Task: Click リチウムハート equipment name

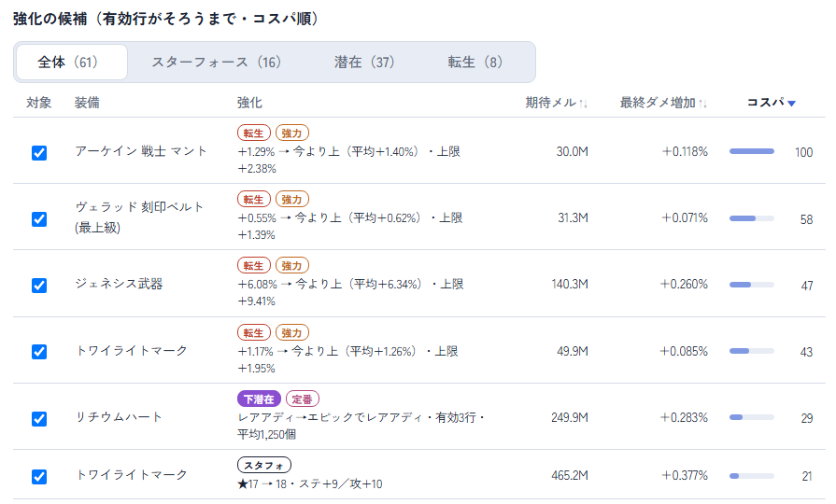Action: click(119, 417)
